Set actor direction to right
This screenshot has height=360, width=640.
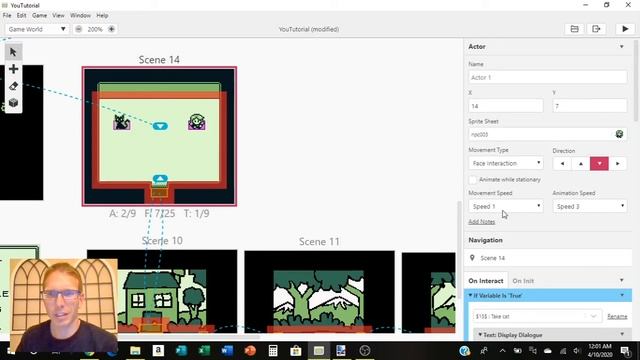[x=618, y=164]
